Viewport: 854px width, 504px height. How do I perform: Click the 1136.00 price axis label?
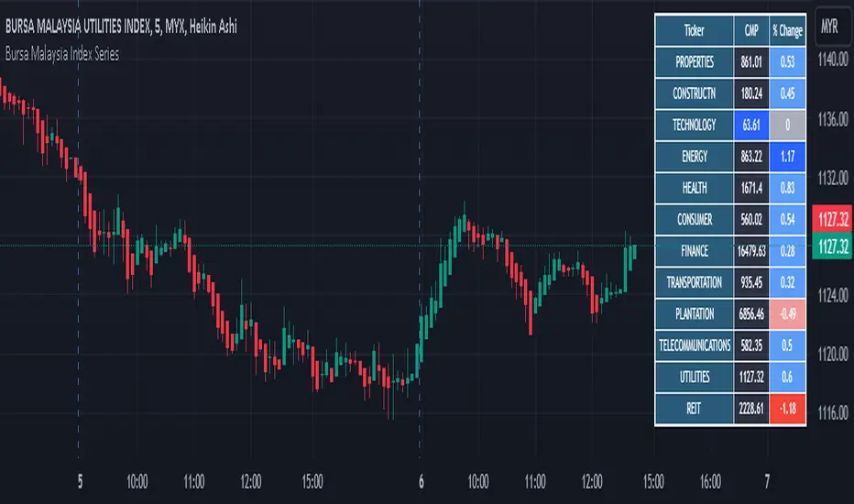click(833, 119)
